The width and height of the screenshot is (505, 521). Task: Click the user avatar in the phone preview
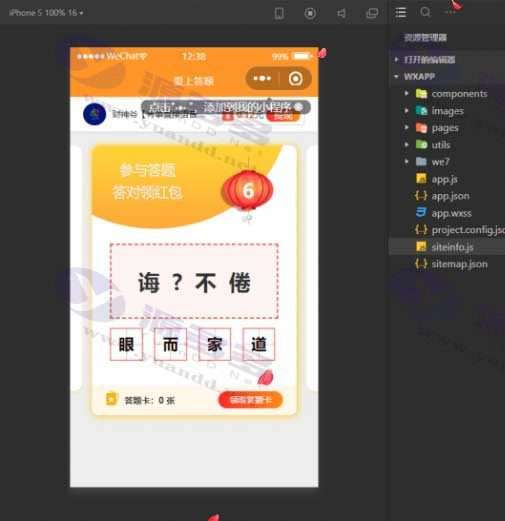point(94,114)
